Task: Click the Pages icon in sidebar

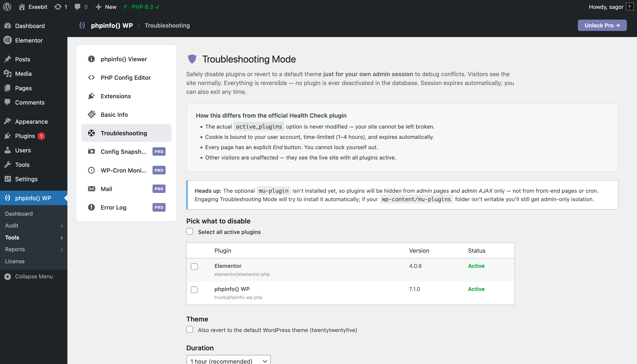Action: click(x=8, y=88)
